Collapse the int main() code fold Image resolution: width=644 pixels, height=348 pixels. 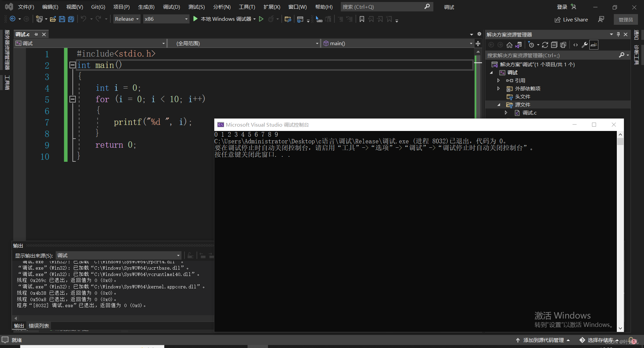click(72, 65)
